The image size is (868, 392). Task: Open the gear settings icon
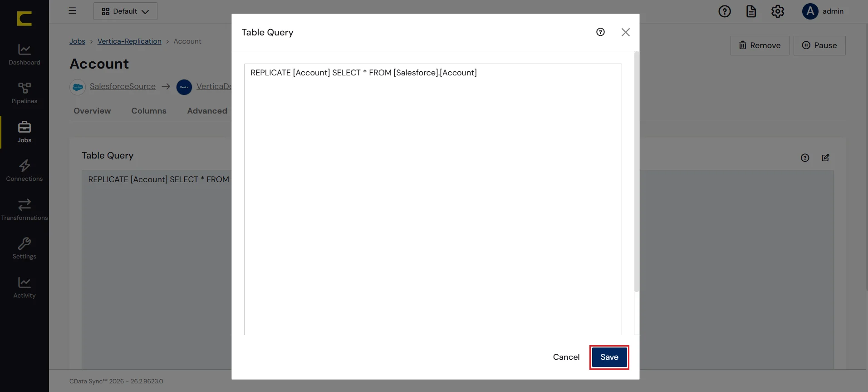point(778,11)
